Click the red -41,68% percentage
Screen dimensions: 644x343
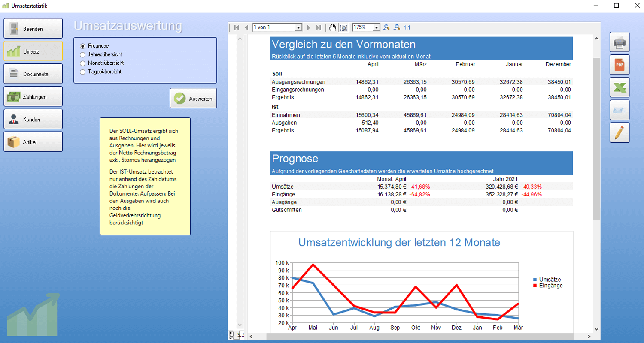419,187
